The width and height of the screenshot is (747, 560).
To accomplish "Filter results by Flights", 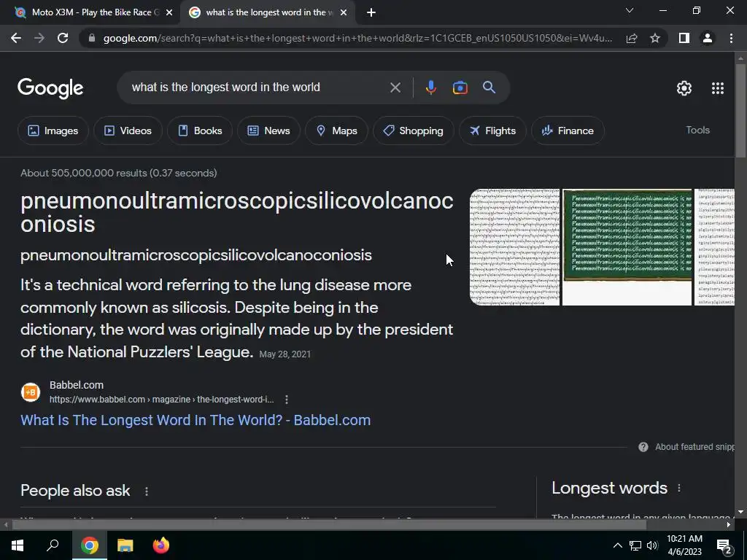I will pyautogui.click(x=492, y=131).
